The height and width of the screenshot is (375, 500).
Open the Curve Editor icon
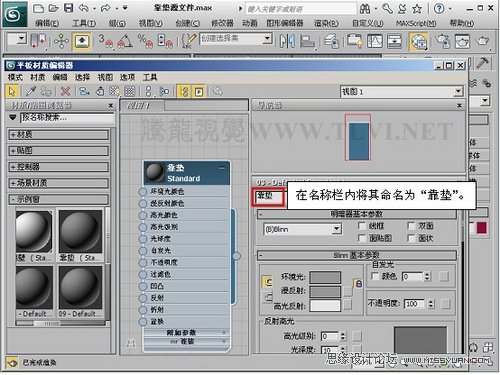pyautogui.click(x=375, y=41)
